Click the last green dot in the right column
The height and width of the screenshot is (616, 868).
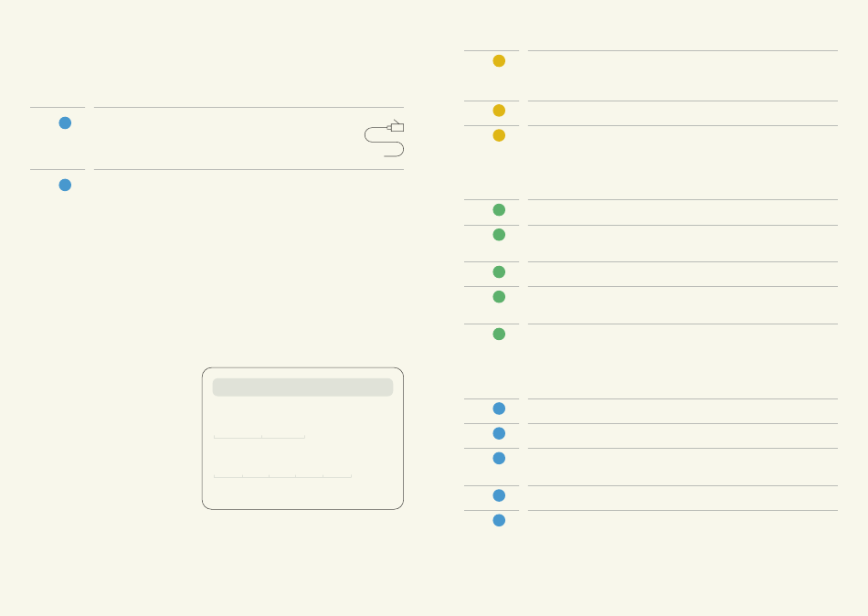pos(499,334)
